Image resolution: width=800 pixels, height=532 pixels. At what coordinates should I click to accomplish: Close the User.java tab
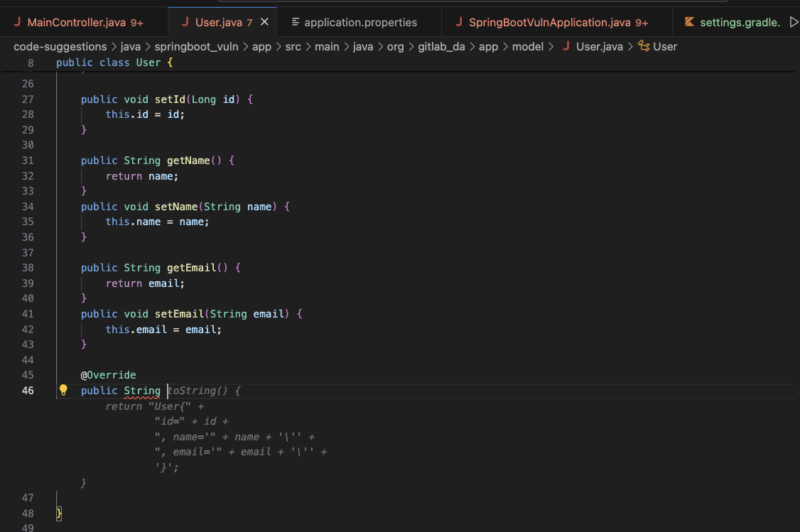point(263,22)
